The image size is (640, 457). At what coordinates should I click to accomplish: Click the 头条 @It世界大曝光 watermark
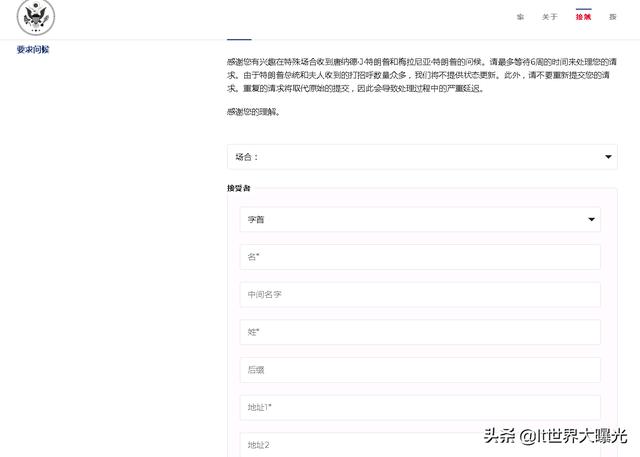pyautogui.click(x=553, y=435)
